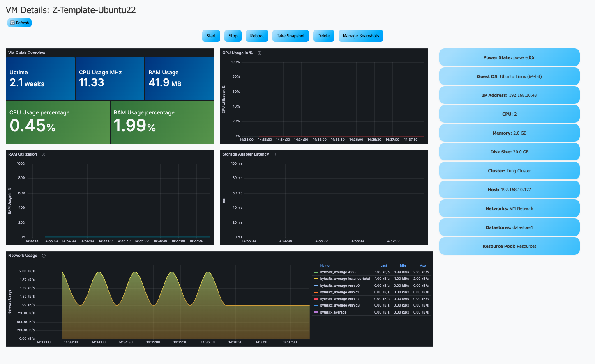The height and width of the screenshot is (364, 595).
Task: Click info icon next to RAM Utilization
Action: coord(44,154)
